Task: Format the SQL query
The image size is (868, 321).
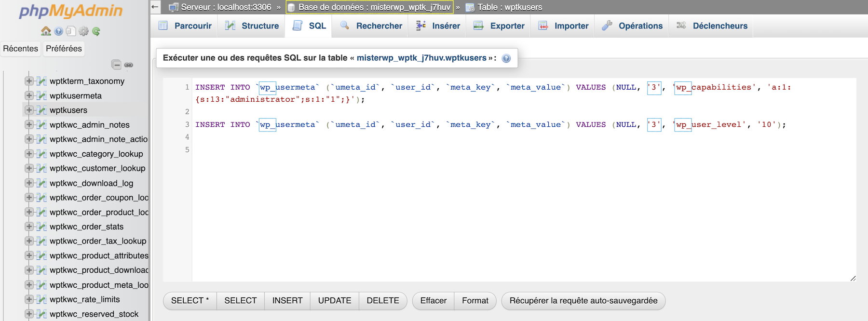Action: (x=475, y=301)
